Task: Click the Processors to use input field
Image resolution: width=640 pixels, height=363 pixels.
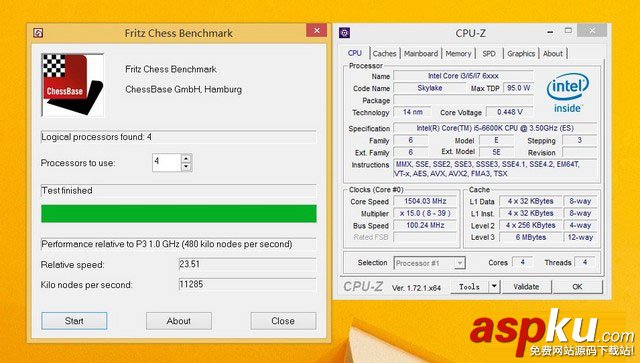Action: (x=167, y=163)
